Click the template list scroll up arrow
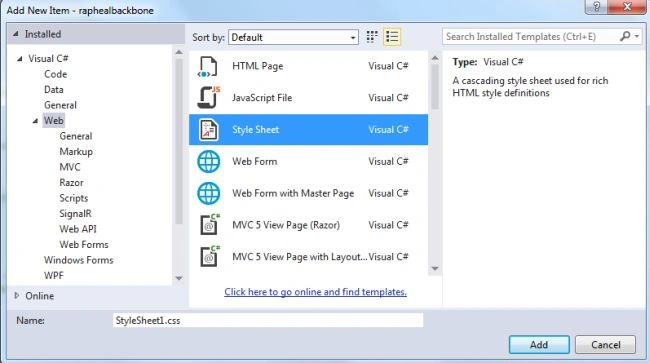The image size is (650, 363). click(434, 58)
